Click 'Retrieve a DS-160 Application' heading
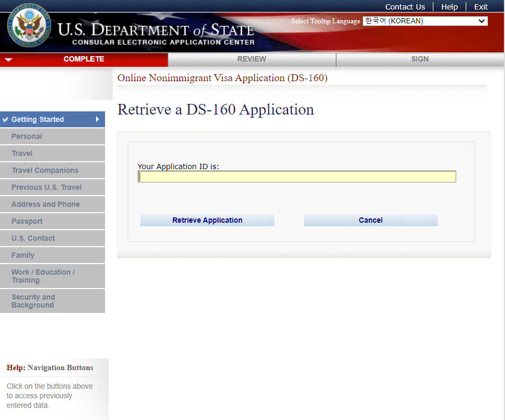 click(x=215, y=110)
